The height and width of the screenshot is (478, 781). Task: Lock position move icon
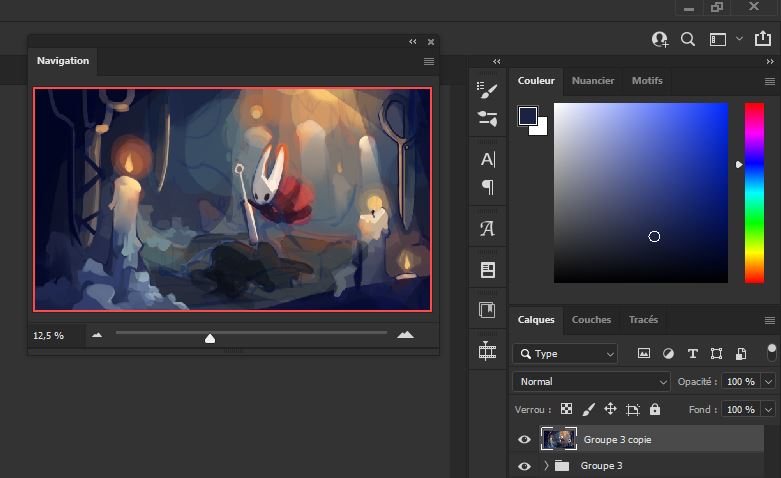pyautogui.click(x=610, y=409)
